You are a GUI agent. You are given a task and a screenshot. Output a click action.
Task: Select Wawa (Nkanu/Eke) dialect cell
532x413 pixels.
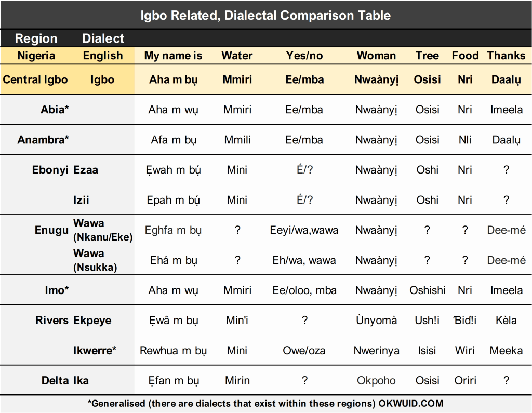[103, 230]
